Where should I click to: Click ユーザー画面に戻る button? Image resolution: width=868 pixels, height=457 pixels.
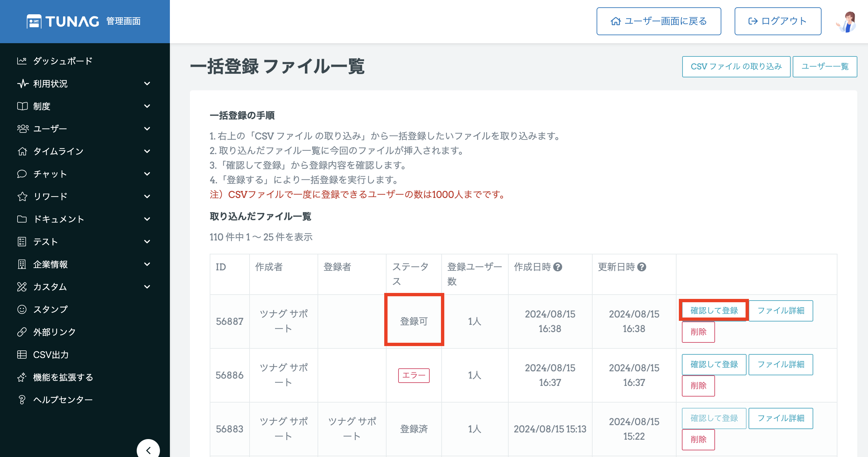659,21
